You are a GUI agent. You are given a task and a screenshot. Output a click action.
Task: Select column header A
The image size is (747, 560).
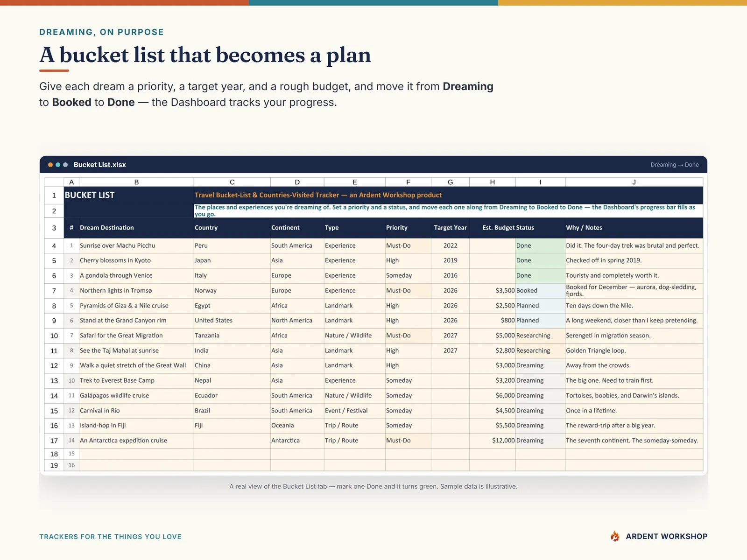(x=71, y=182)
